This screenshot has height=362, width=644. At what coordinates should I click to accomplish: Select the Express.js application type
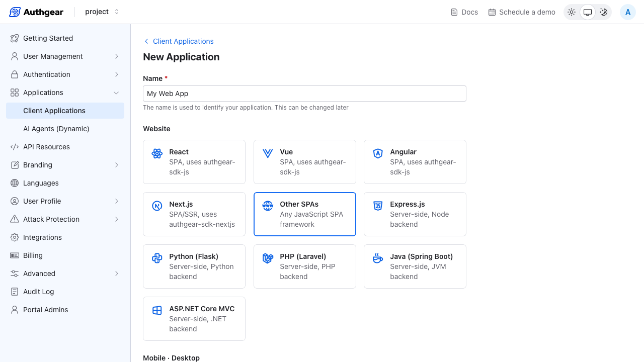[x=415, y=214]
